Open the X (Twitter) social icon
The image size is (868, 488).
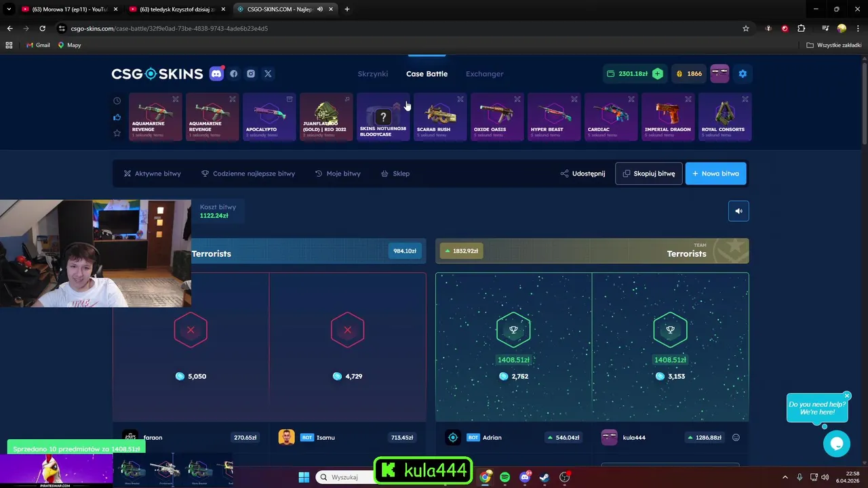pos(268,74)
